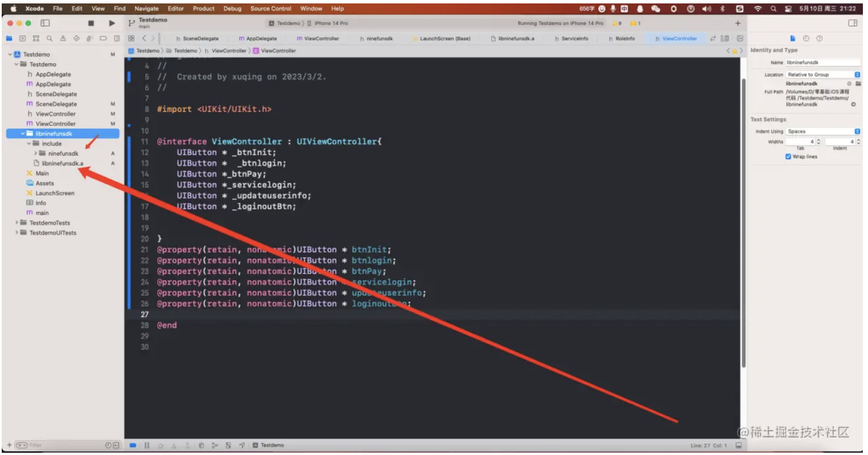Collapse the Testdemo group folder
The width and height of the screenshot is (868, 455).
(x=17, y=64)
